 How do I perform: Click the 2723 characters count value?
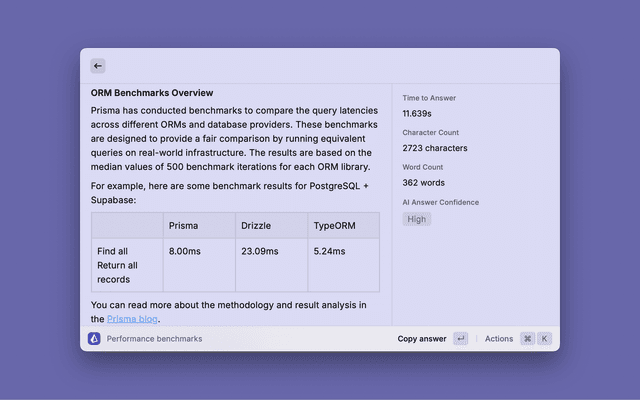pos(436,148)
